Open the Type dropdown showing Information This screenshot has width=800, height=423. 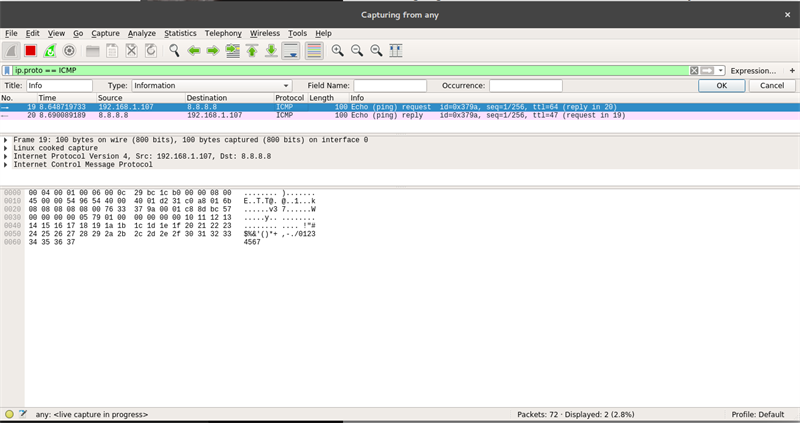[211, 86]
